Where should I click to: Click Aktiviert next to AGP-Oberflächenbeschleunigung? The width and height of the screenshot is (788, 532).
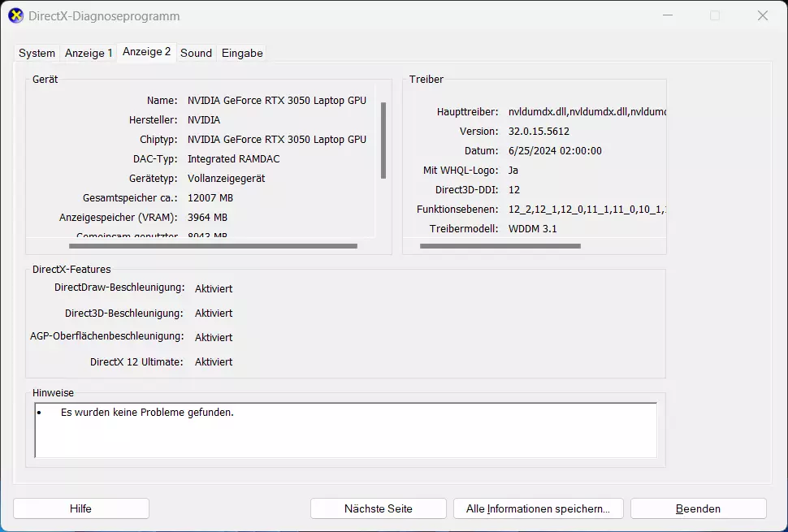pyautogui.click(x=214, y=338)
